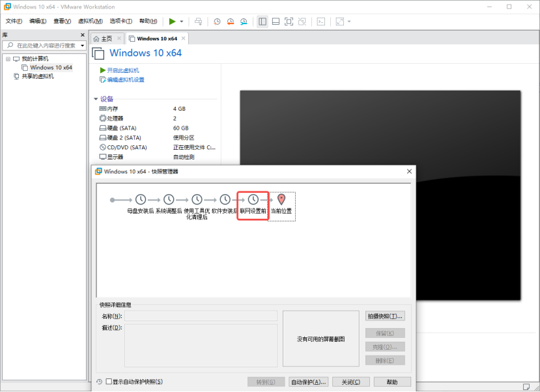The width and height of the screenshot is (540, 392).
Task: Click the console view toolbar icon
Action: [321, 21]
